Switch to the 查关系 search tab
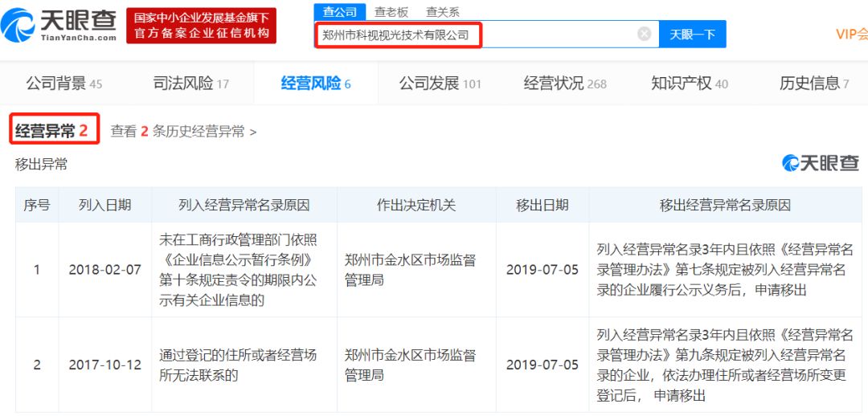Viewport: 868px width, 416px height. pyautogui.click(x=442, y=11)
